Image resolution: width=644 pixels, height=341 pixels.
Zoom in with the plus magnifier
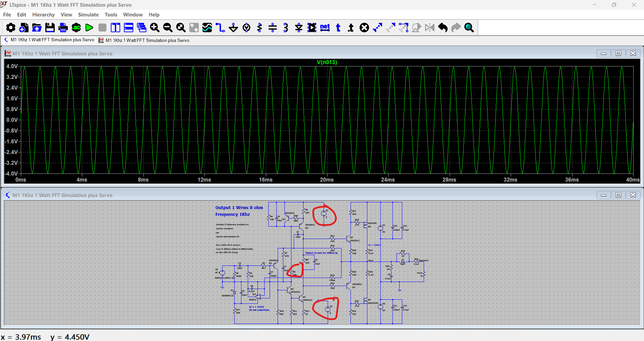pyautogui.click(x=155, y=28)
